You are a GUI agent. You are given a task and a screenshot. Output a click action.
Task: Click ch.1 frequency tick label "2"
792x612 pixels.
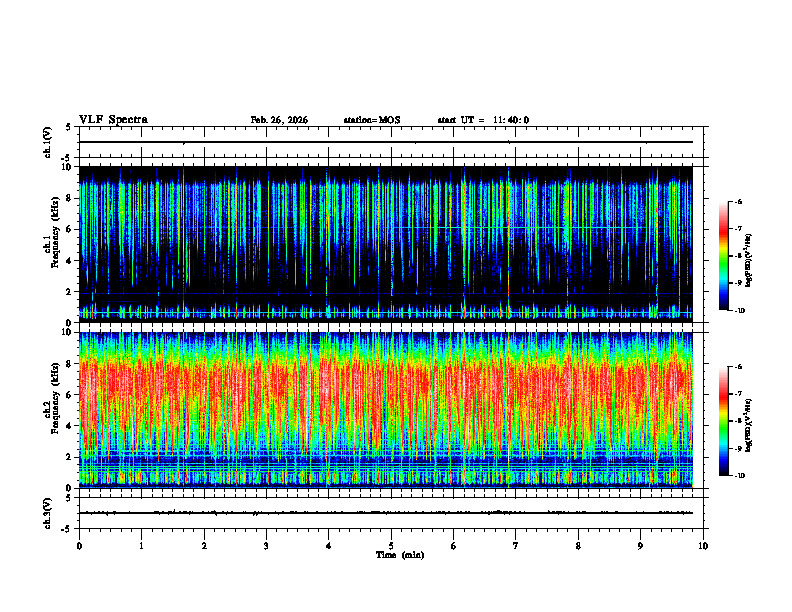(x=69, y=292)
